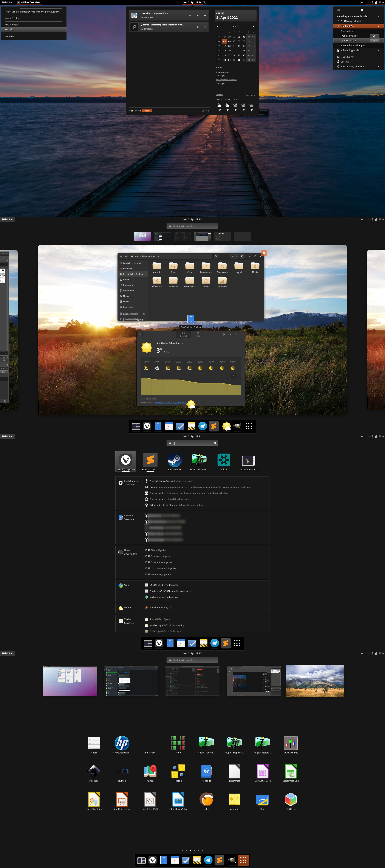The width and height of the screenshot is (385, 868).
Task: Switch to the Täglich forecast tab
Action: click(198, 334)
